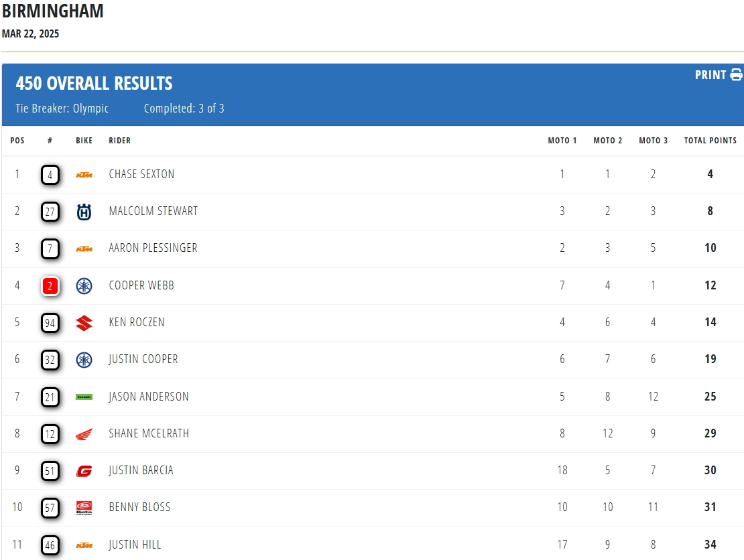
Task: Click the print icon in the header
Action: tap(736, 75)
